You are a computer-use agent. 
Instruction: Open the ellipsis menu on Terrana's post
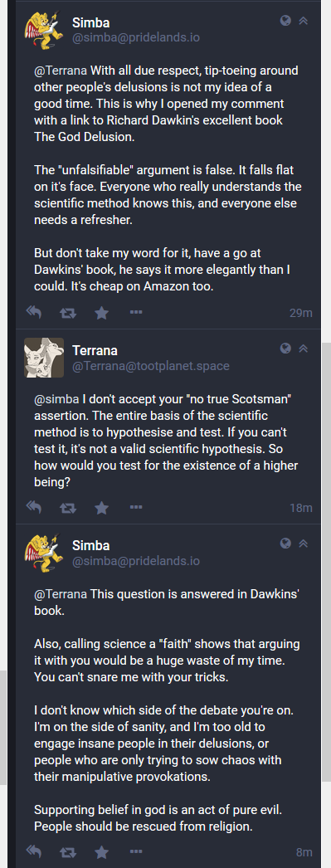pos(135,506)
